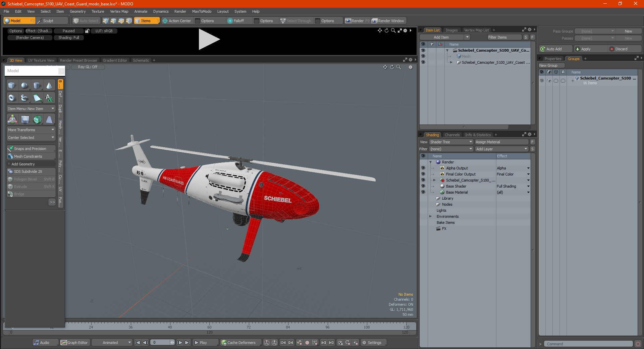Select the cone primitive tool
The height and width of the screenshot is (349, 644).
tap(49, 86)
